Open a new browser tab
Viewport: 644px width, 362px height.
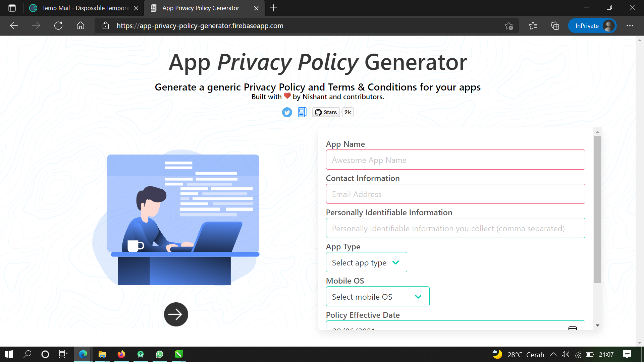273,8
